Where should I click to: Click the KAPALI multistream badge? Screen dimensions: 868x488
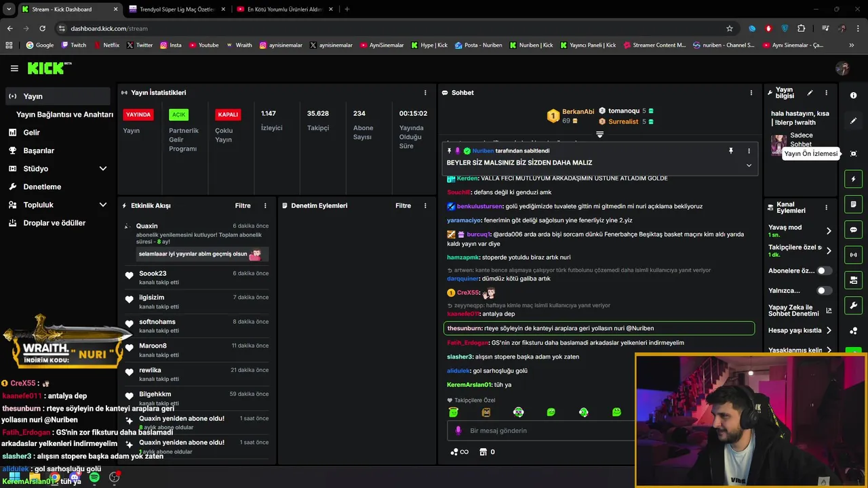pyautogui.click(x=228, y=115)
